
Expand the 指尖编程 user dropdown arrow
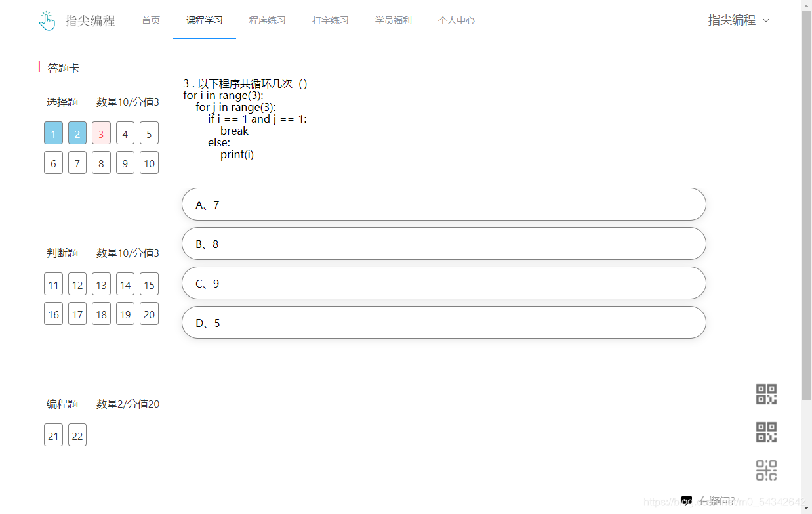click(x=766, y=20)
